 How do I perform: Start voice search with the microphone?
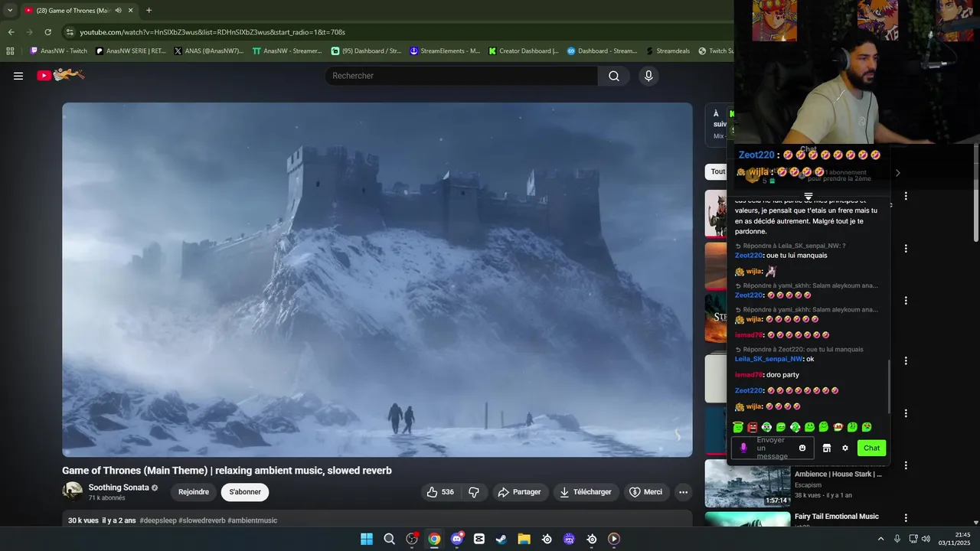648,76
